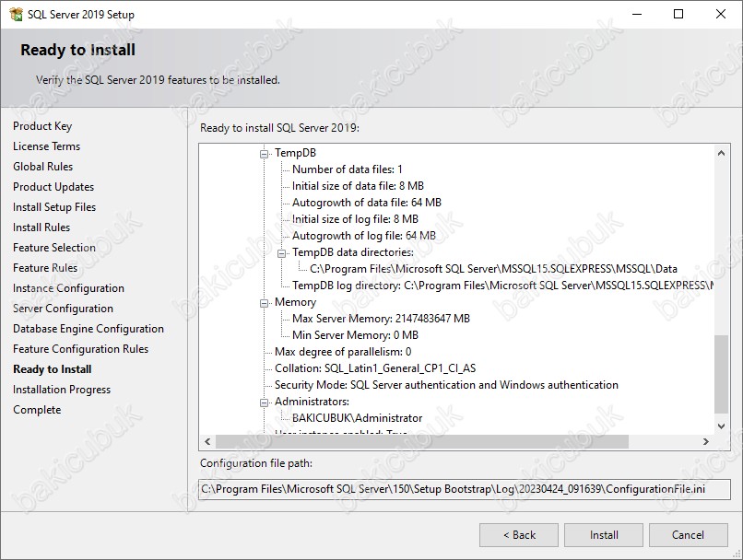Maximize the SQL Server 2019 Setup window
743x560 pixels.
[x=678, y=14]
